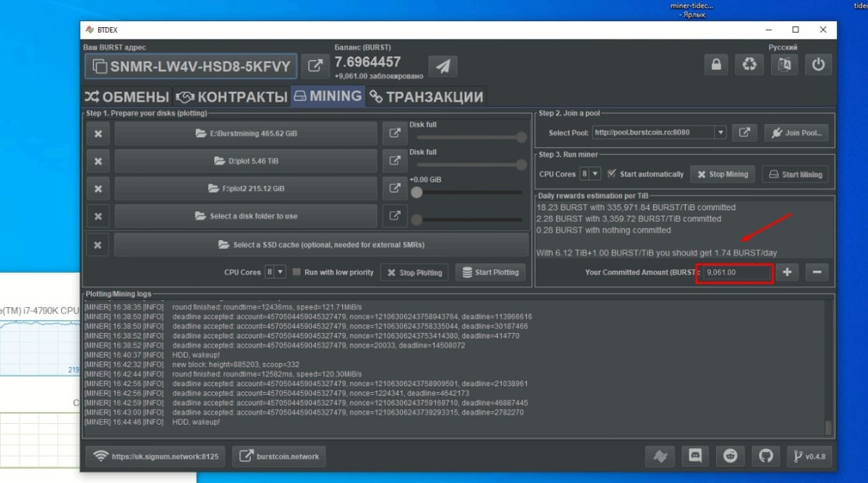This screenshot has width=868, height=483.
Task: Click the uk.signum.network:8125 node button
Action: click(156, 457)
